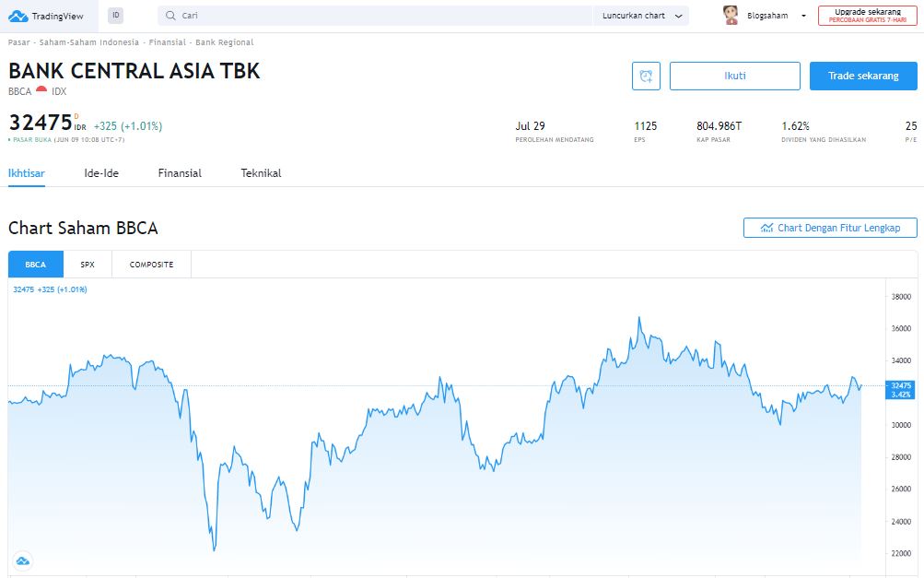Open the Blogsaham account menu arrow
The width and height of the screenshot is (924, 578).
click(x=803, y=16)
